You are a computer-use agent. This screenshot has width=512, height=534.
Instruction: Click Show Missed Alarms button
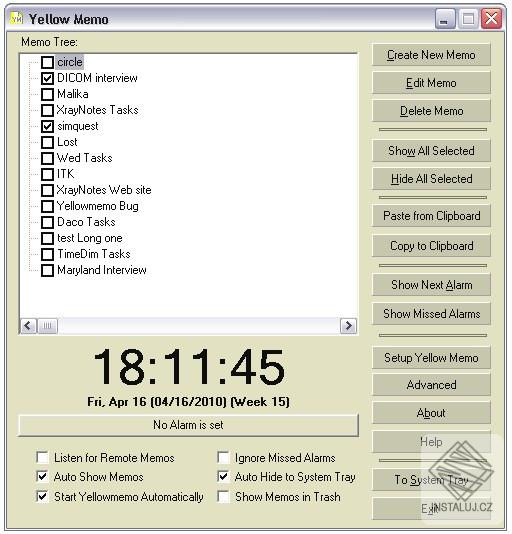click(x=431, y=314)
